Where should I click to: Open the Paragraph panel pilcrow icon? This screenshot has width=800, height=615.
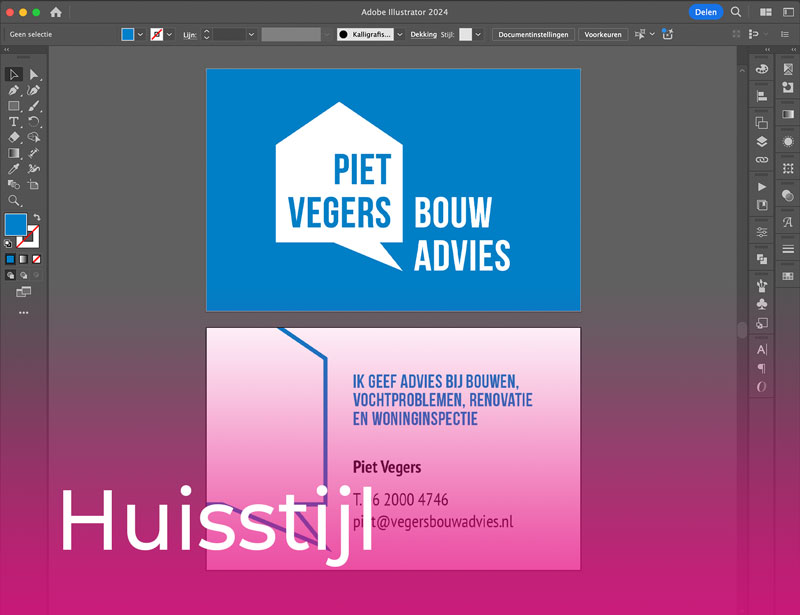762,368
